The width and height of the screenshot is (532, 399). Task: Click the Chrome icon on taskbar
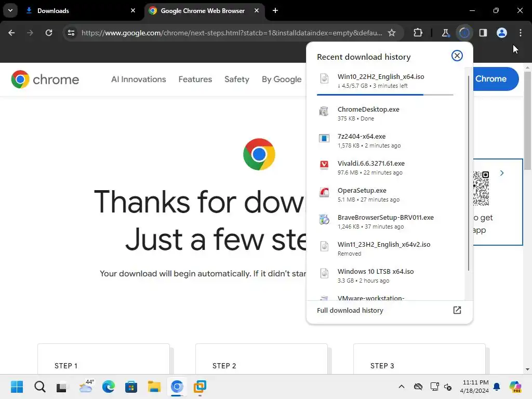pos(177,387)
